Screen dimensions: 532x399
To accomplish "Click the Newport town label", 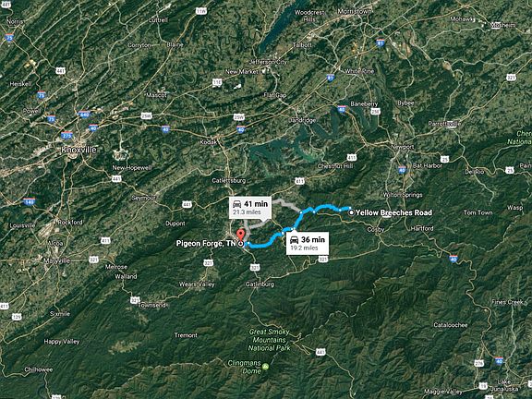I will (403, 147).
